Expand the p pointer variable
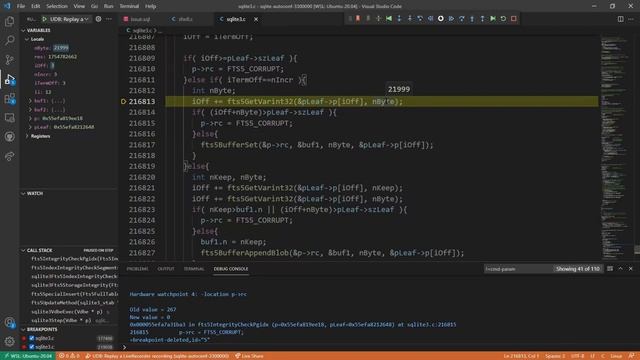The image size is (640, 360). [x=30, y=118]
